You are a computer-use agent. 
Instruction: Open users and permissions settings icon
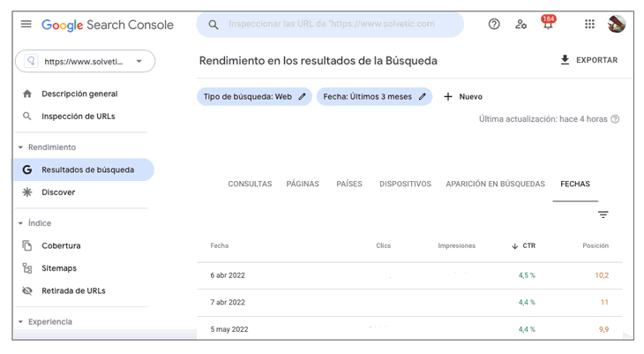pos(520,24)
